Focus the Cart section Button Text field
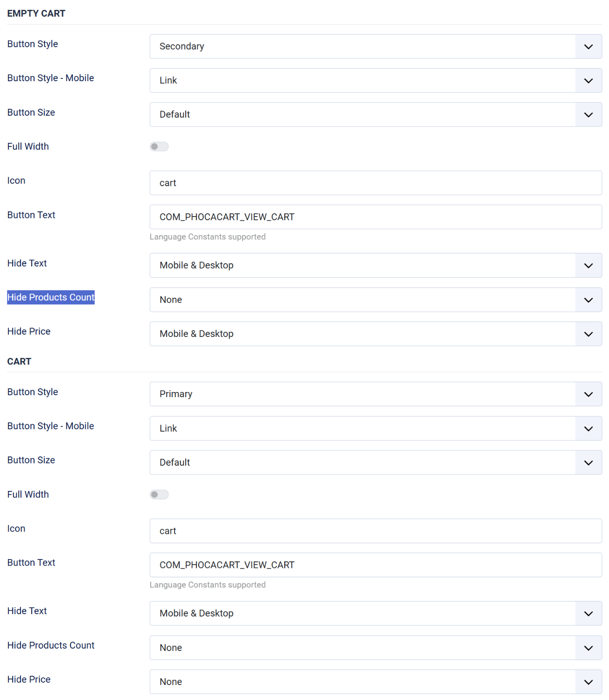 [x=375, y=565]
